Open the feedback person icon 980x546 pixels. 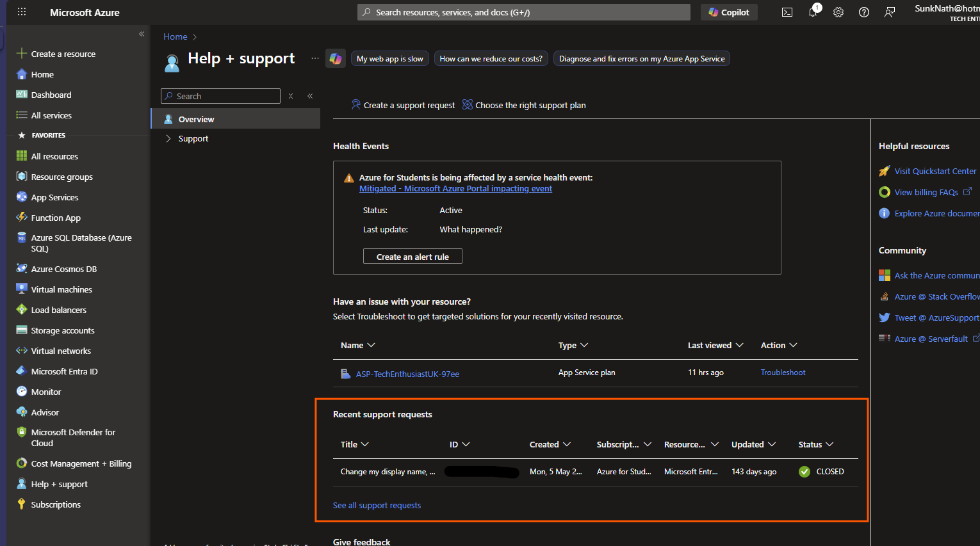[x=890, y=12]
